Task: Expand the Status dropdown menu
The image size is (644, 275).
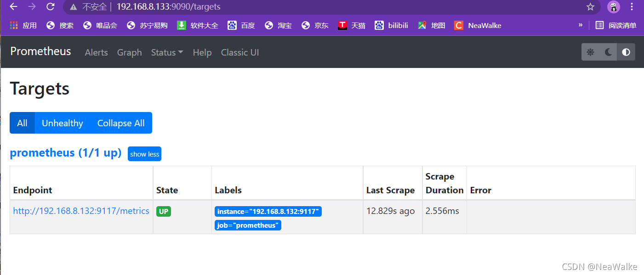Action: pyautogui.click(x=167, y=52)
